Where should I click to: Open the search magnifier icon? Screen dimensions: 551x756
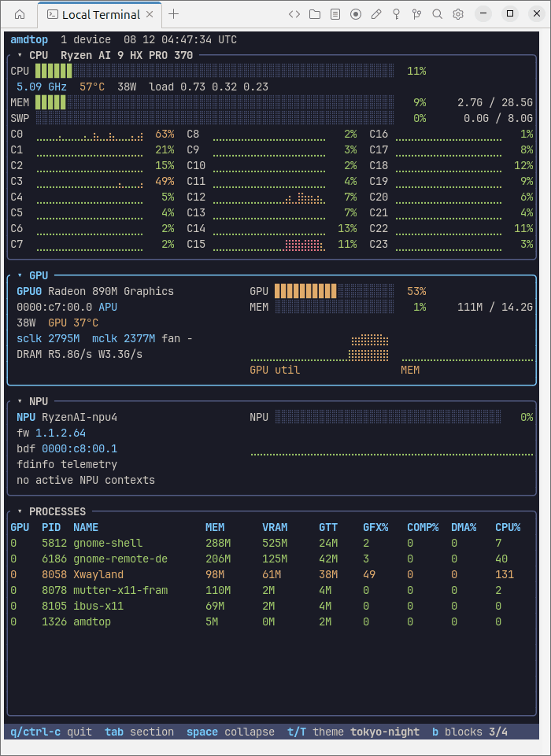tap(438, 14)
